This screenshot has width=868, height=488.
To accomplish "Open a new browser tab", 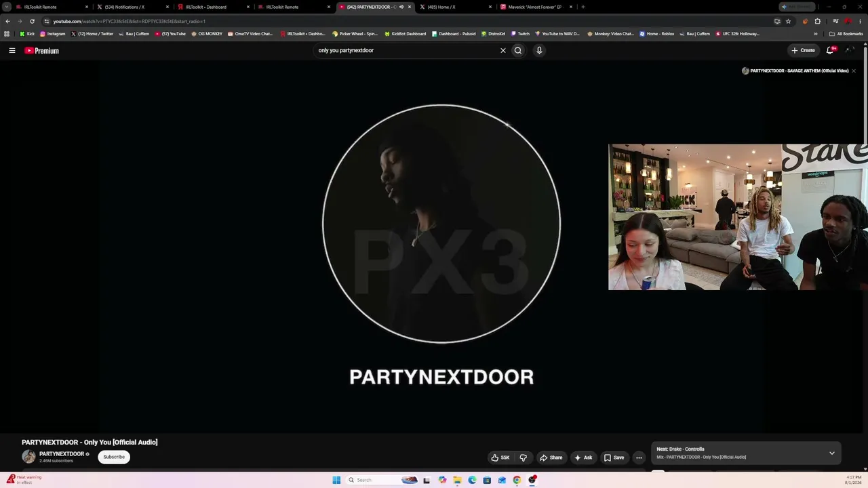I will pyautogui.click(x=583, y=7).
